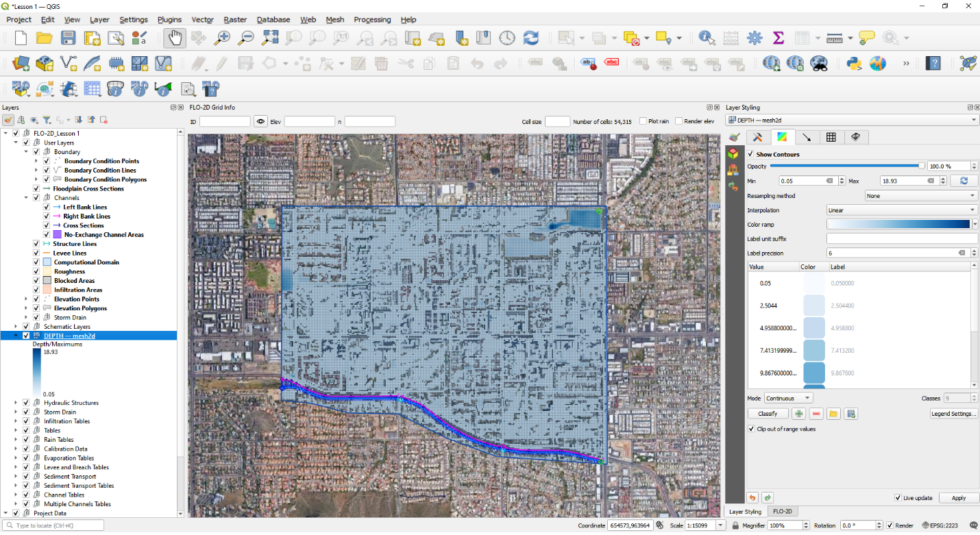This screenshot has height=535, width=980.
Task: Click the Save Project floppy disk icon
Action: (x=69, y=38)
